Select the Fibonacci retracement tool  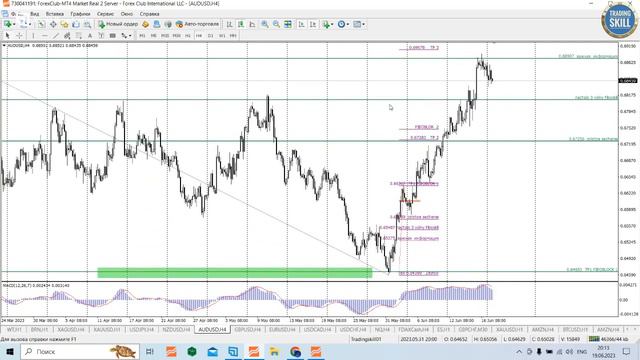click(x=78, y=36)
